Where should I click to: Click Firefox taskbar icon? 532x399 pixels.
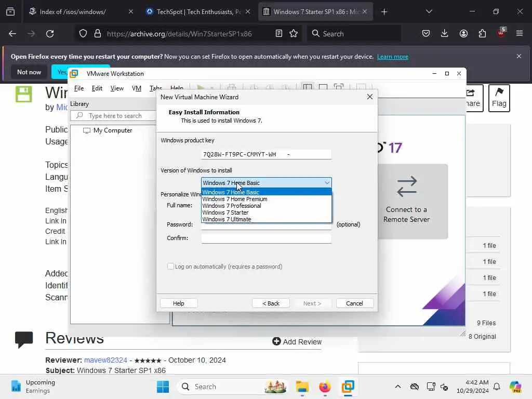tap(325, 387)
